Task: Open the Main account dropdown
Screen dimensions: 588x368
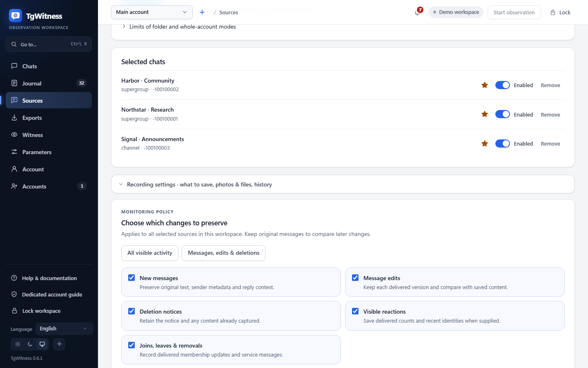Action: 152,12
